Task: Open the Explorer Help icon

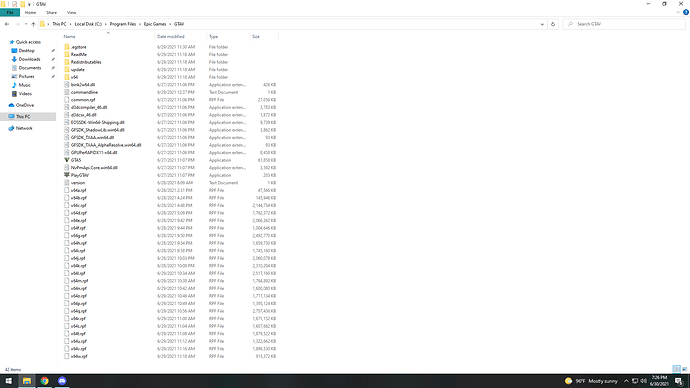Action: click(686, 12)
